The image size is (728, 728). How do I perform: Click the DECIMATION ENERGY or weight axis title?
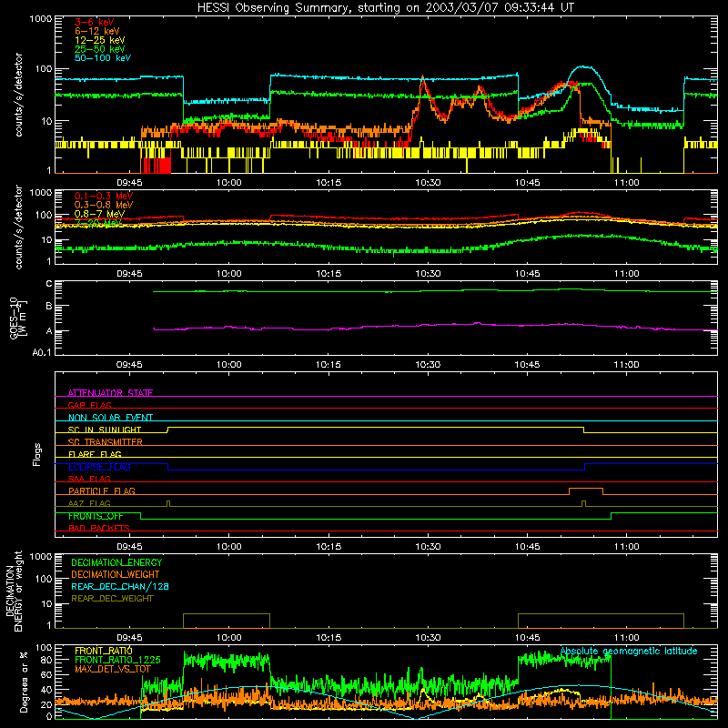(14, 591)
